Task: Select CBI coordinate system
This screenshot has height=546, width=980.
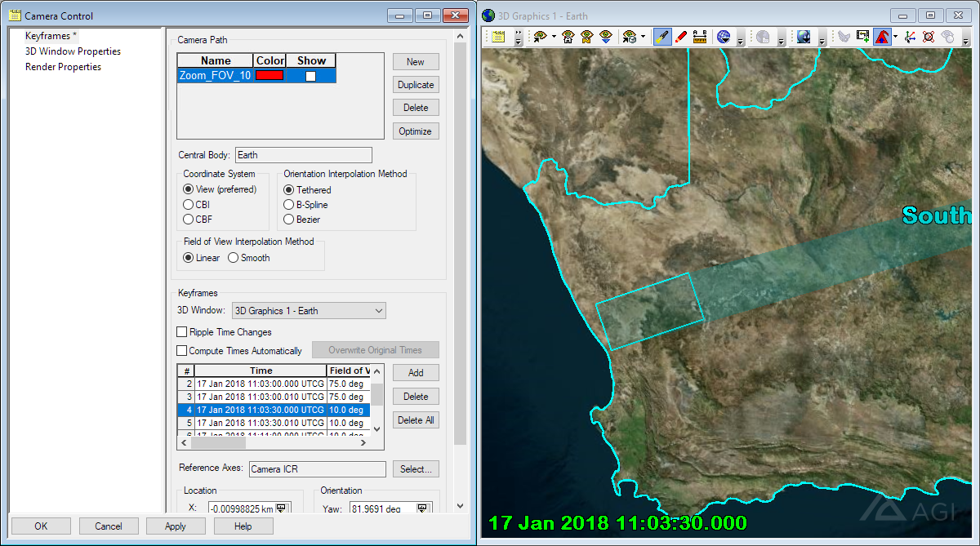Action: click(189, 204)
